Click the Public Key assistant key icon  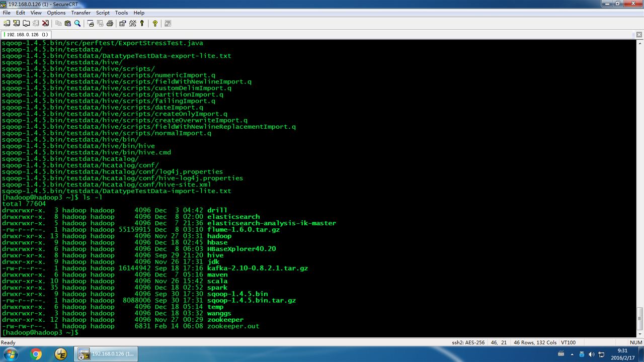pos(142,23)
